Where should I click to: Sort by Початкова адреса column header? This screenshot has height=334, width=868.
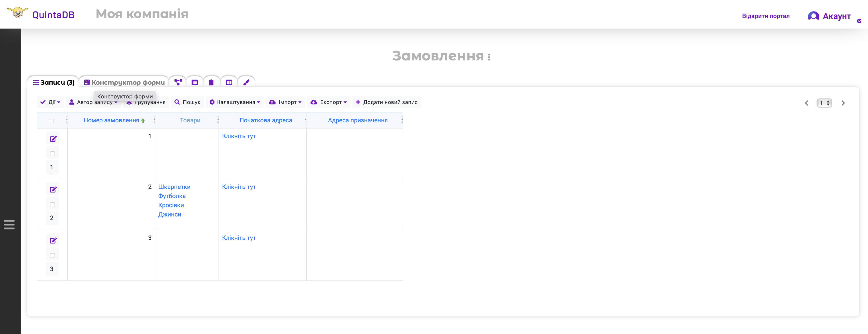pos(266,120)
